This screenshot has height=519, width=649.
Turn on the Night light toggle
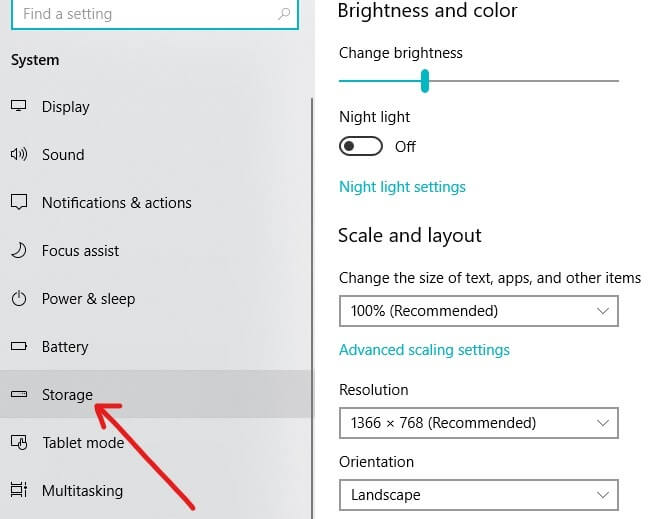361,147
